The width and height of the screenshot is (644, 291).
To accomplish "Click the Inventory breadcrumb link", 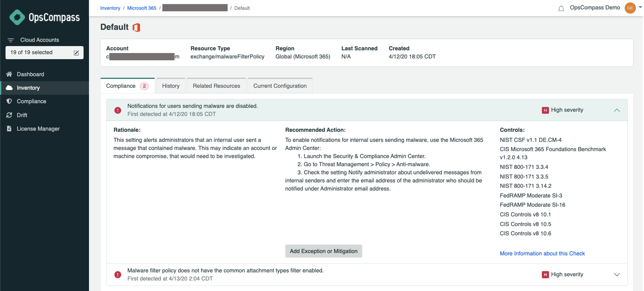I will tap(110, 8).
